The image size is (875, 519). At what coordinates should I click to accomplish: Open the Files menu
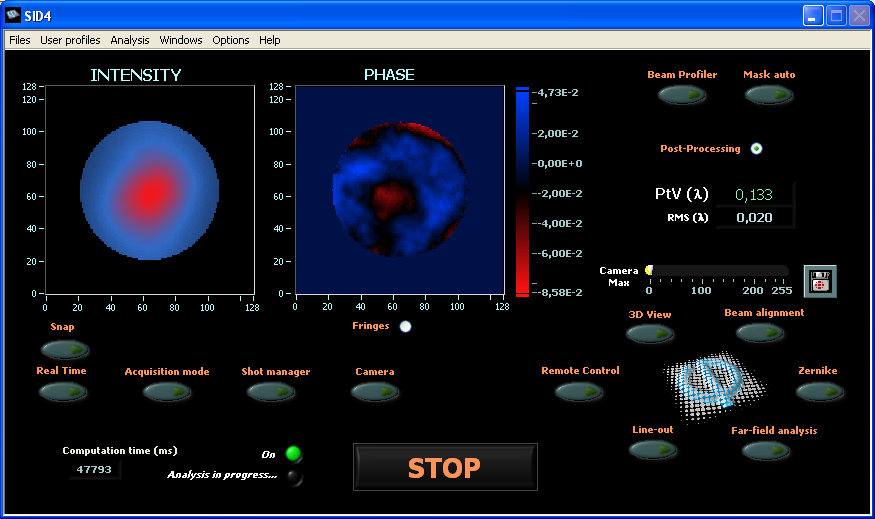tap(20, 40)
